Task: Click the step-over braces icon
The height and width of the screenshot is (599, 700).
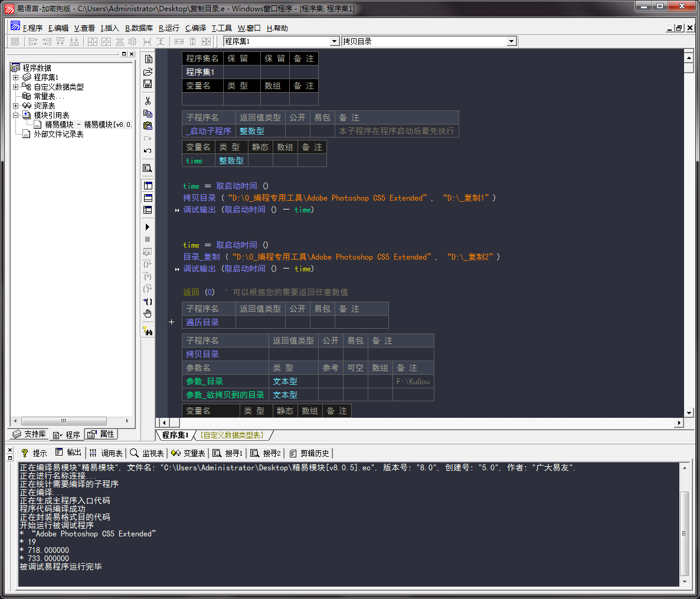Action: pyautogui.click(x=148, y=264)
